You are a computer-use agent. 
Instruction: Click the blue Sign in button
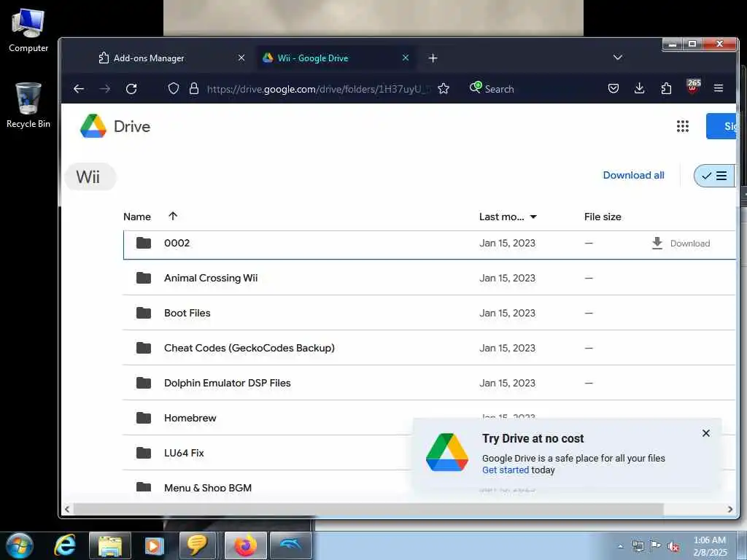pyautogui.click(x=721, y=126)
